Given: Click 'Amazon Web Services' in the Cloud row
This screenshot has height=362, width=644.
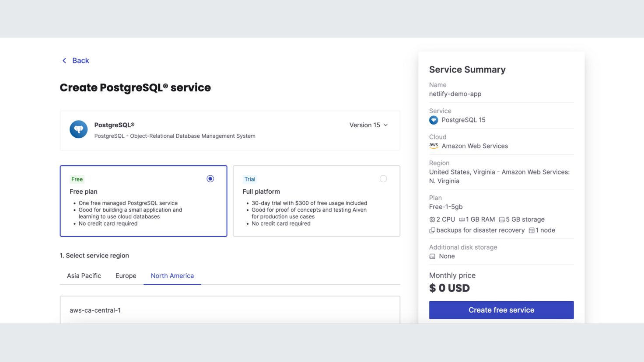Looking at the screenshot, I should pyautogui.click(x=475, y=146).
